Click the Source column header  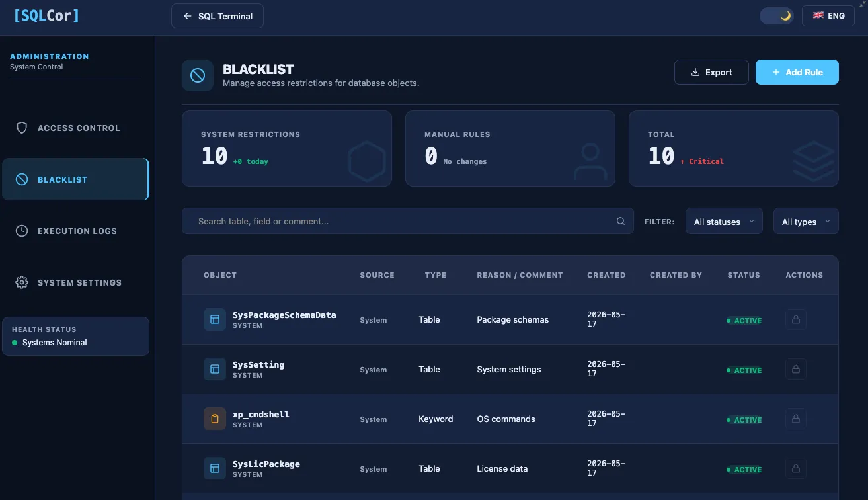(377, 275)
